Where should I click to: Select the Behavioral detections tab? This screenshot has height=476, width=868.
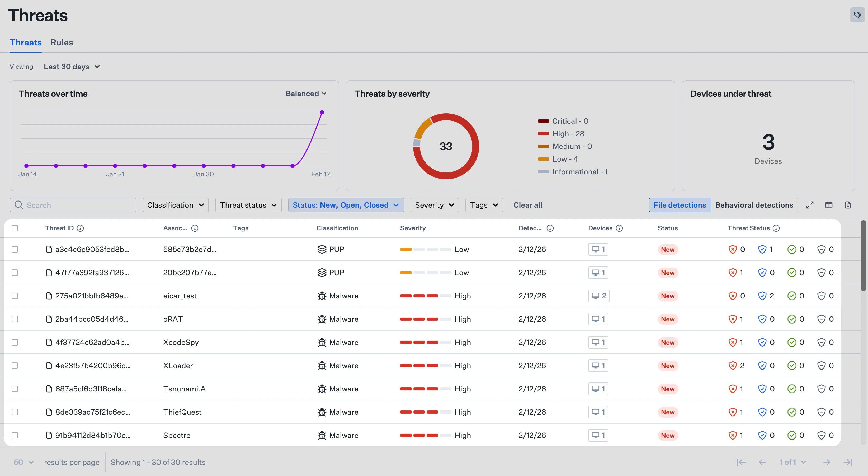coord(754,205)
